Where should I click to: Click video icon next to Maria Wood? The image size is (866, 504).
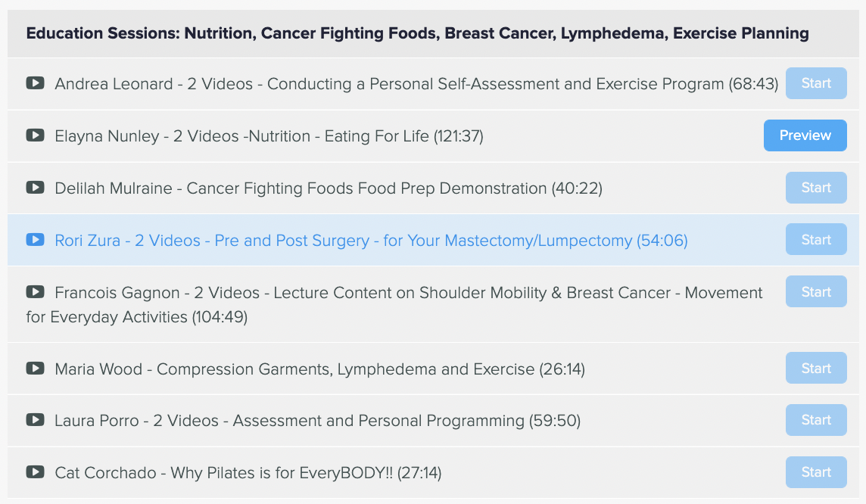[x=35, y=369]
